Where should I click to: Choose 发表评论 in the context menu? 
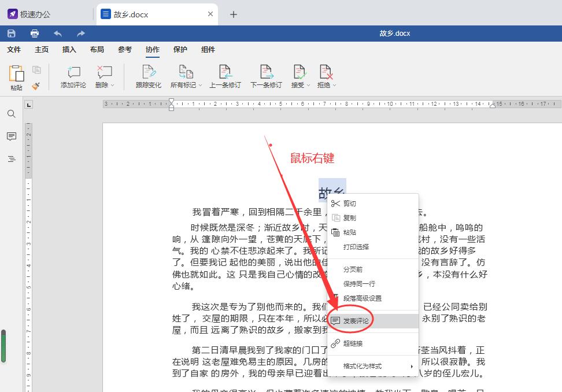tap(373, 321)
